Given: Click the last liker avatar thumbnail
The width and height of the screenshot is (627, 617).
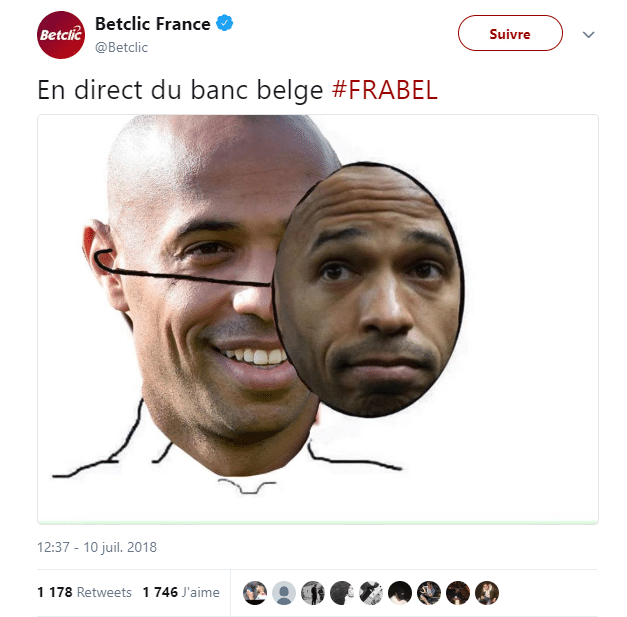Looking at the screenshot, I should point(487,593).
